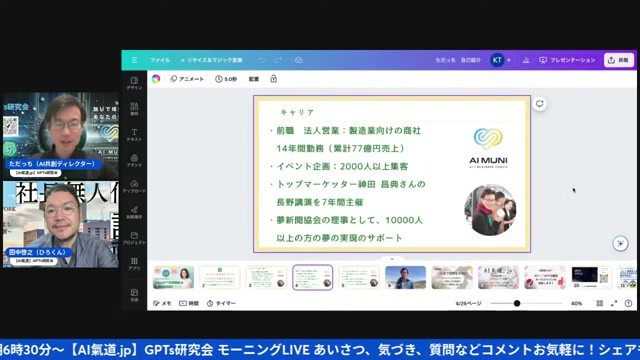640x360 pixels.
Task: Click the 田中啓之 video feed panel
Action: (x=61, y=224)
